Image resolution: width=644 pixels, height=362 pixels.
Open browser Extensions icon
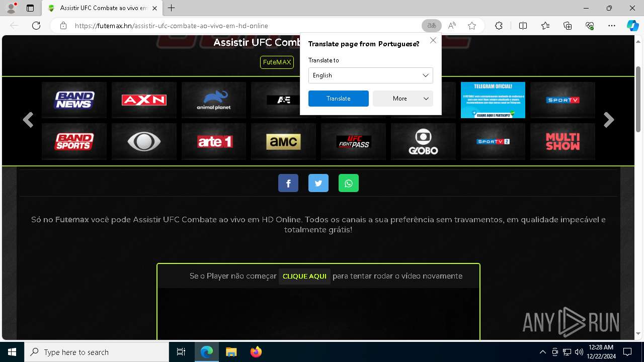pyautogui.click(x=499, y=26)
